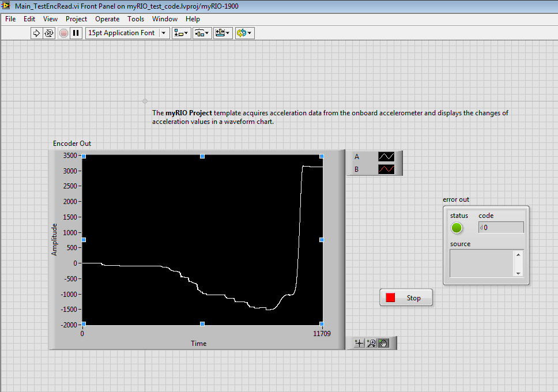Click plot B red legend swatch
The height and width of the screenshot is (392, 558).
[x=386, y=169]
